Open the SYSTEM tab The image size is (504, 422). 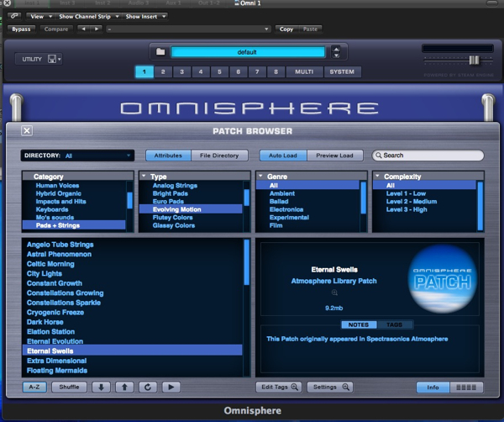pos(342,71)
